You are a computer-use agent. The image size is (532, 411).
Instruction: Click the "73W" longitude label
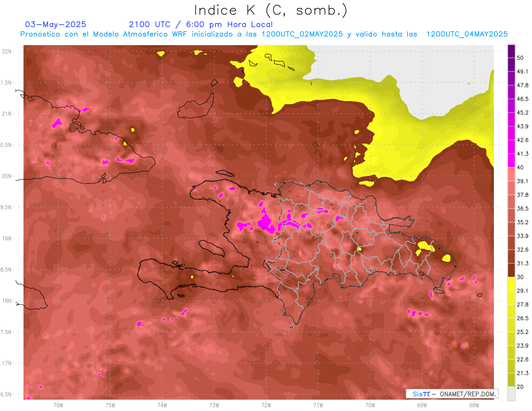[214, 404]
